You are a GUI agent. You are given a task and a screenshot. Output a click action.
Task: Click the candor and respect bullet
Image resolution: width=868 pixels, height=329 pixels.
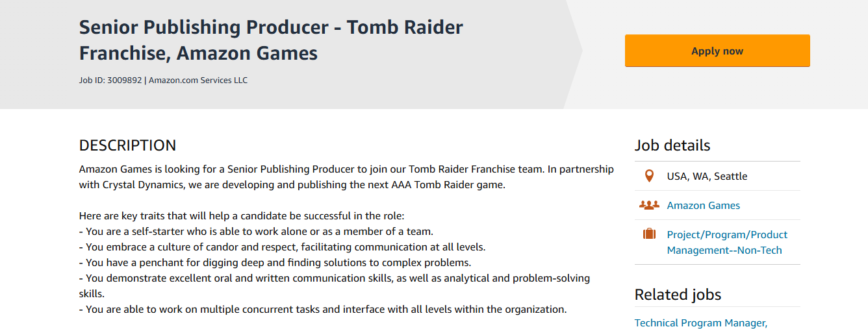click(283, 247)
